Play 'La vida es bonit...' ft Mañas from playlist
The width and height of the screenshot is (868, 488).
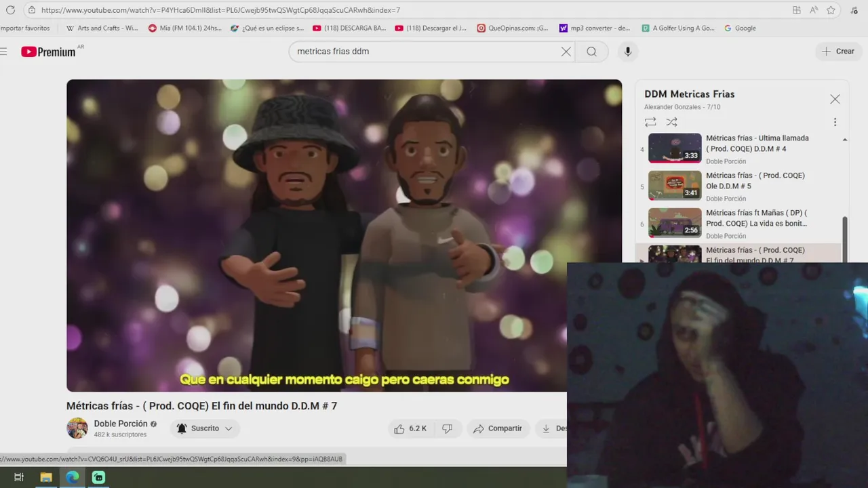(757, 218)
